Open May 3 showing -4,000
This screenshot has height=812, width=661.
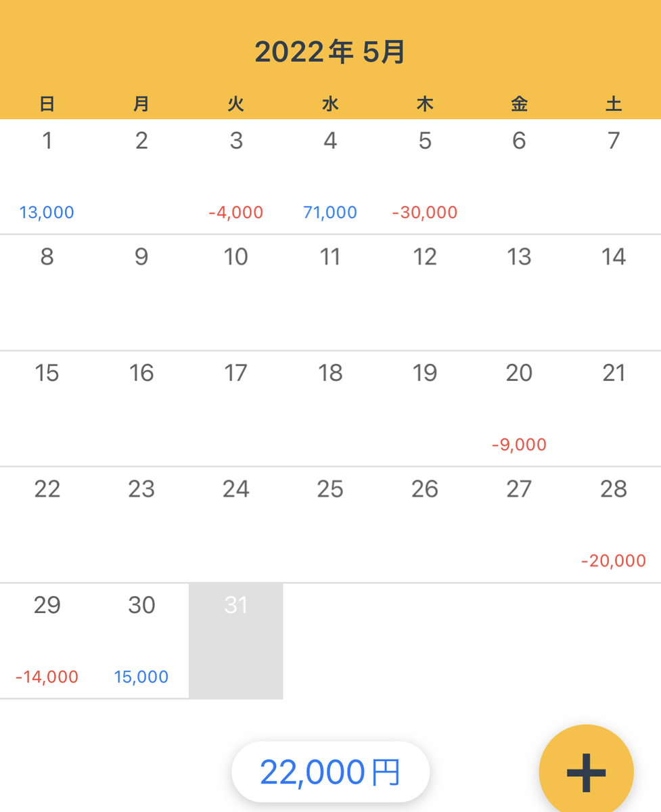coord(236,177)
